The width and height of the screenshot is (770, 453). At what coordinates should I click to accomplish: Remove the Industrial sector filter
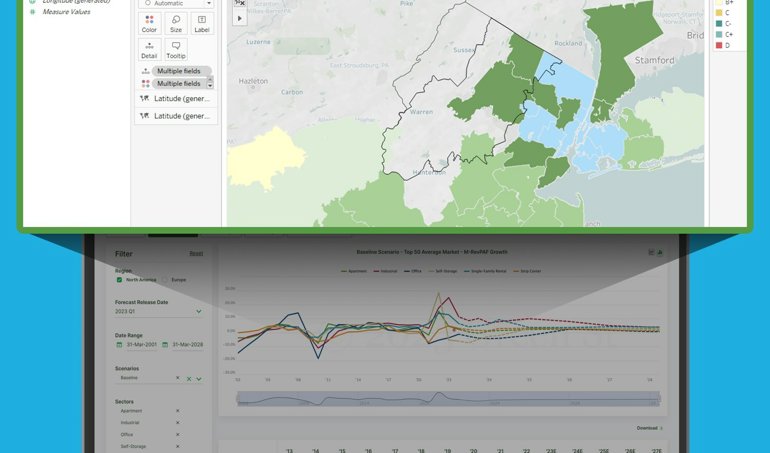tap(178, 423)
